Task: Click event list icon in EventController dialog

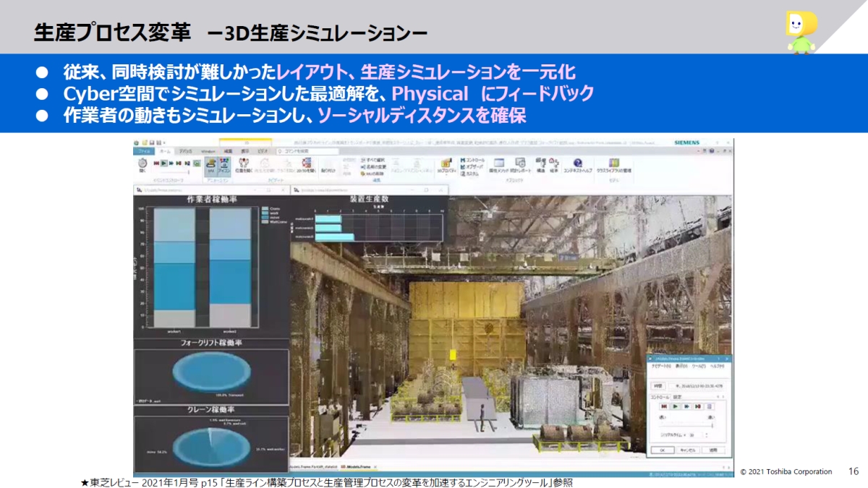Action: pos(710,406)
